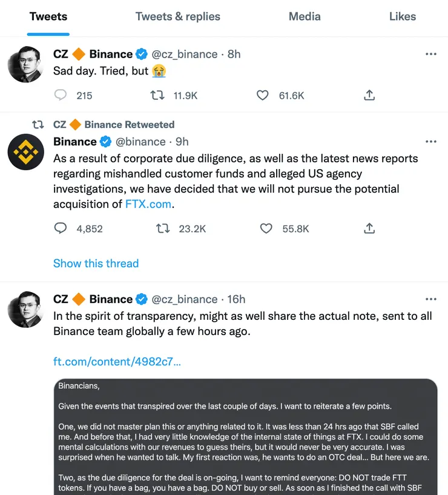Reply to Binance's FTX acquisition tweet
448x495 pixels.
tap(61, 228)
